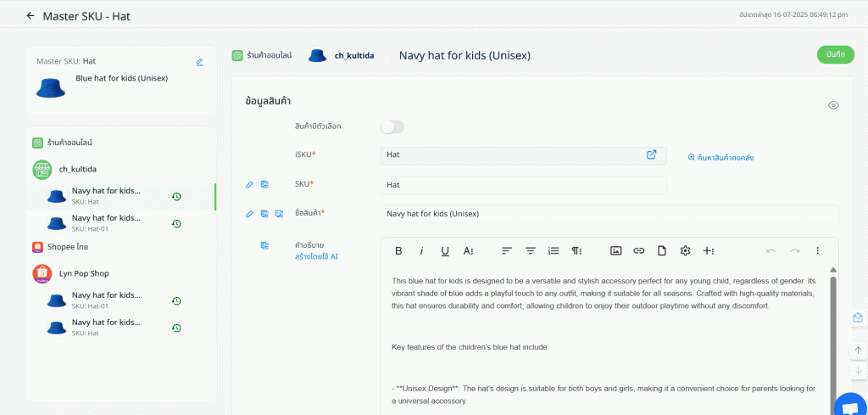868x415 pixels.
Task: Toggle the product info eye visibility icon
Action: click(x=833, y=105)
